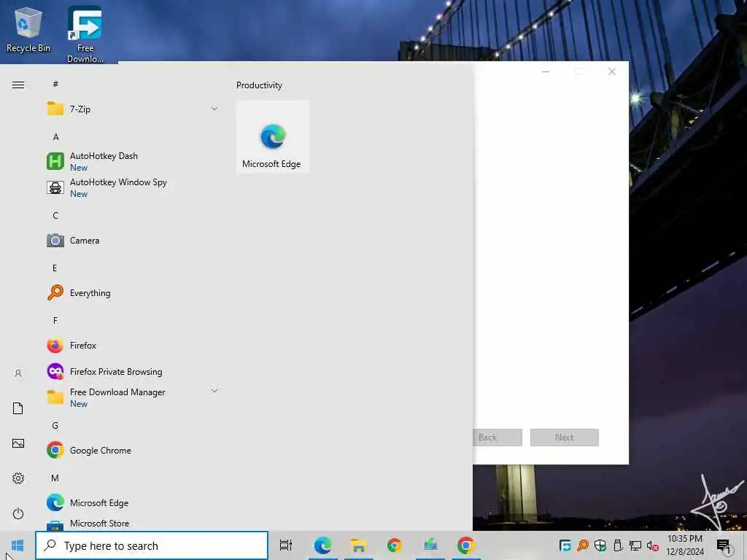Screen dimensions: 747x560
Task: Open Settings gear in Start sidebar
Action: pos(18,478)
